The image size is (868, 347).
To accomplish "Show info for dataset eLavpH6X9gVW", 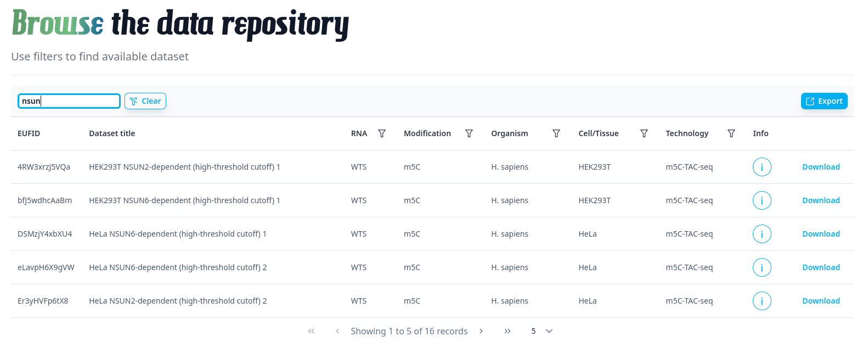I will tap(762, 267).
